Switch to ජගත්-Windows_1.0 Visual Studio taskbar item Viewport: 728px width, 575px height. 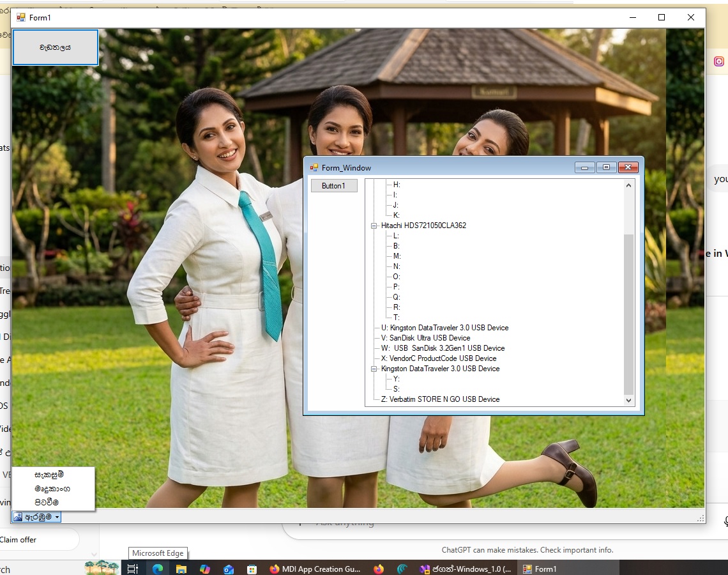pyautogui.click(x=466, y=569)
